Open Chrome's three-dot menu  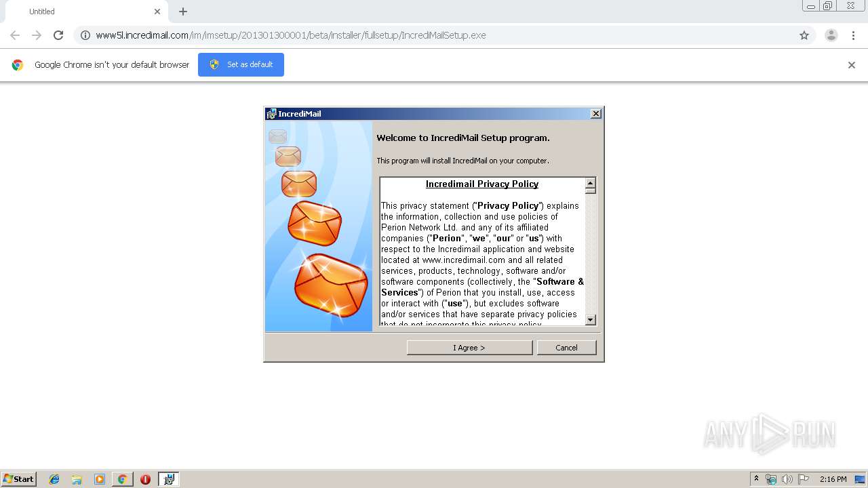click(853, 35)
